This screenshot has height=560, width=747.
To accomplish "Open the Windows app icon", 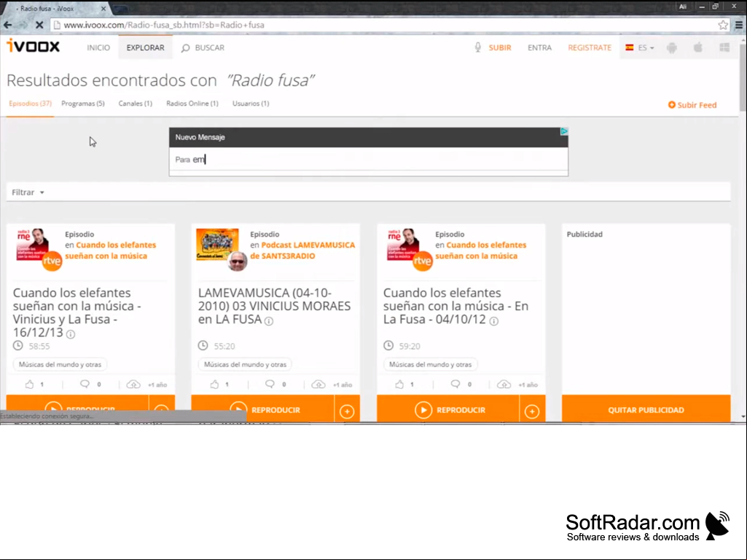I will click(724, 47).
